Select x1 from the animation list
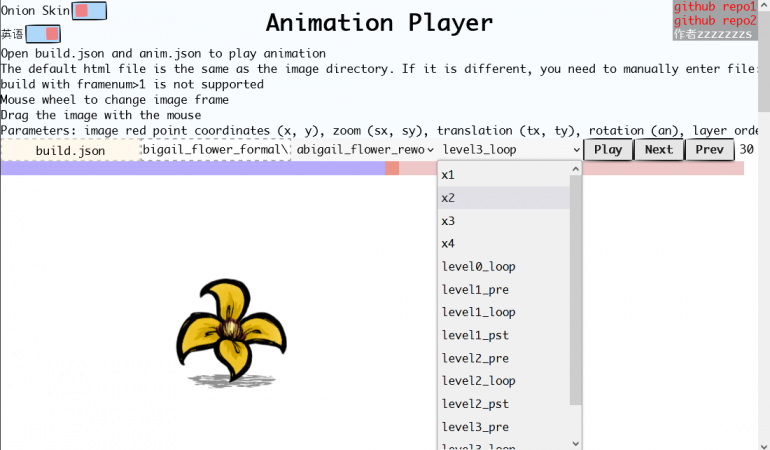The width and height of the screenshot is (770, 450). tap(504, 175)
